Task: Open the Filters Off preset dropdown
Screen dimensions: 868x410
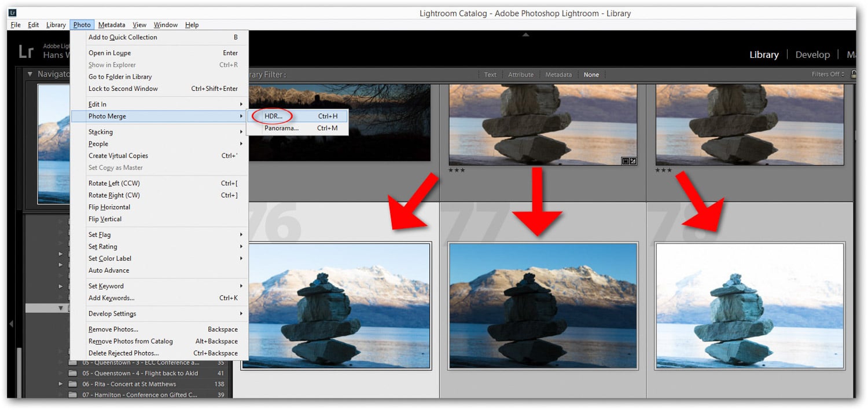Action: 828,74
